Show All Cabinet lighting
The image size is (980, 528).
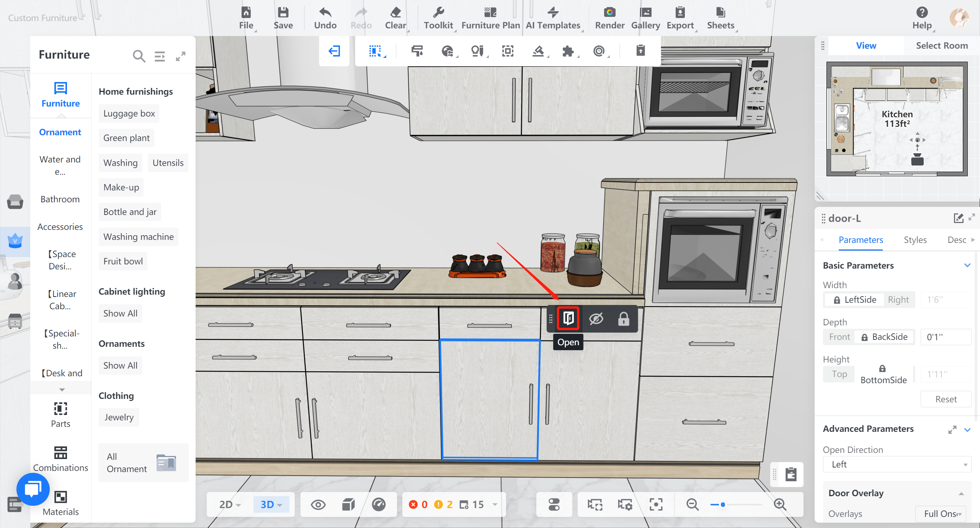pos(120,313)
